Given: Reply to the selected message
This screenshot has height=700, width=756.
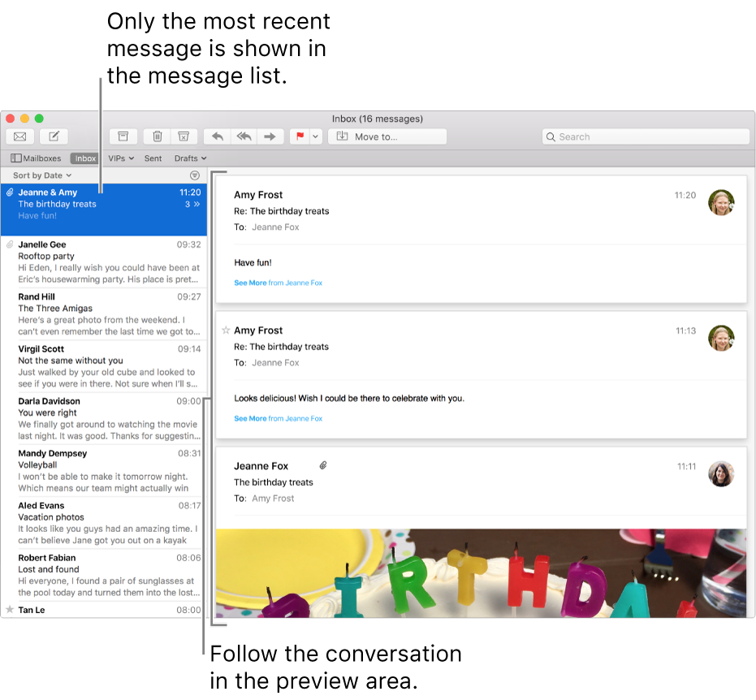Looking at the screenshot, I should click(217, 136).
